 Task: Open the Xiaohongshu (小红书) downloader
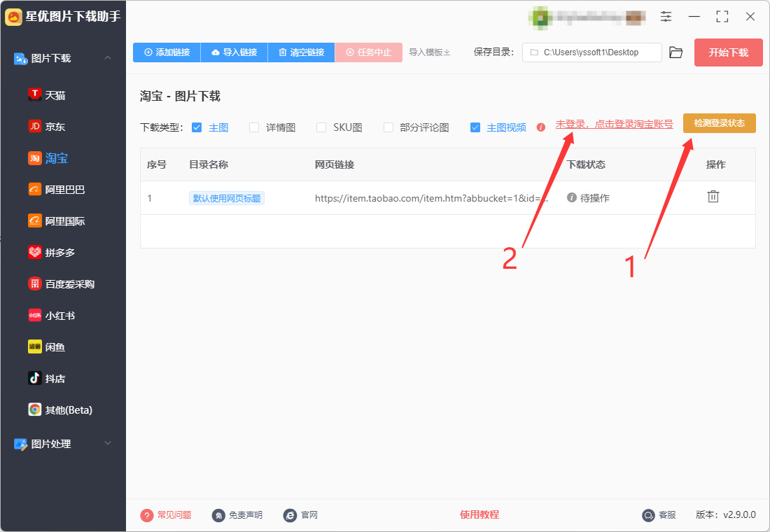tap(52, 316)
